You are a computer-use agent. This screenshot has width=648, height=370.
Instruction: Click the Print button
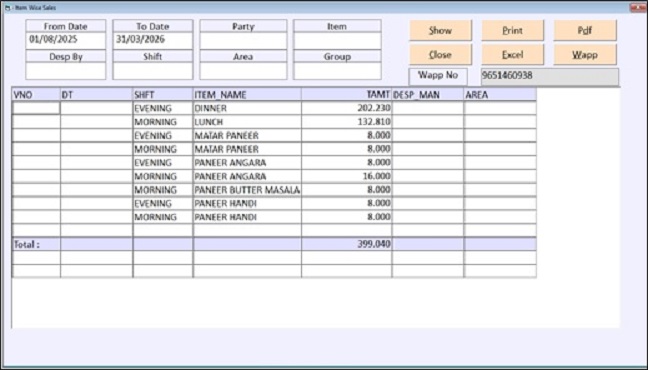click(x=512, y=31)
